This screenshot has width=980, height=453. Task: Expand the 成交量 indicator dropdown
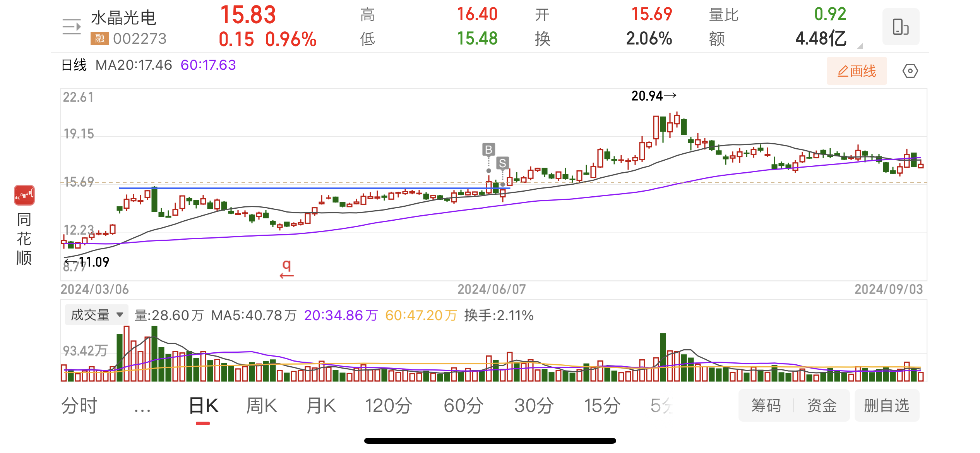[97, 315]
